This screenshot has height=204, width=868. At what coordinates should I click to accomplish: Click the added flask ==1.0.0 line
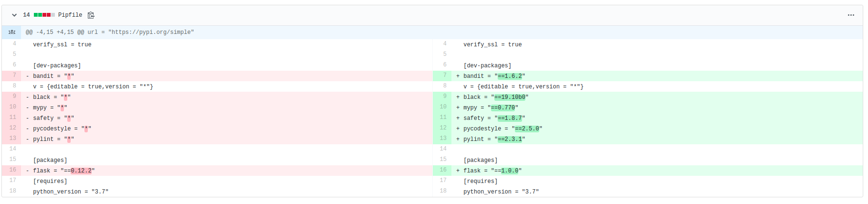coord(492,171)
